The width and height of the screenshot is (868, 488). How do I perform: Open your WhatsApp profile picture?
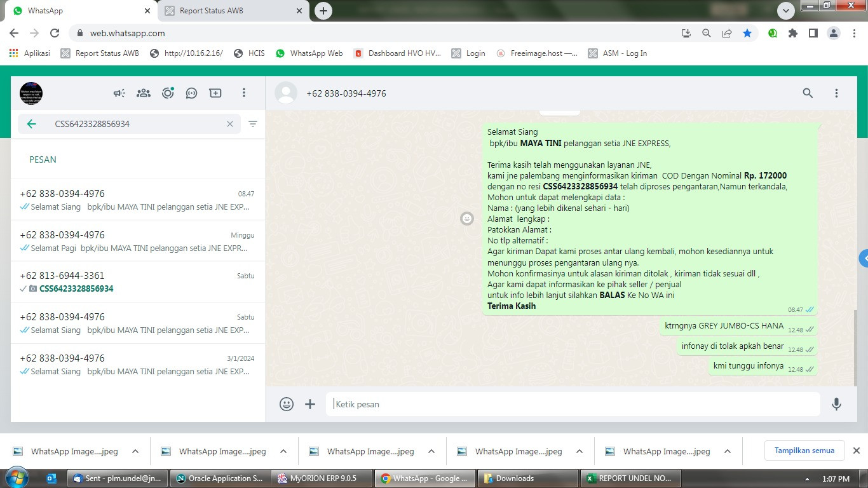(x=31, y=93)
